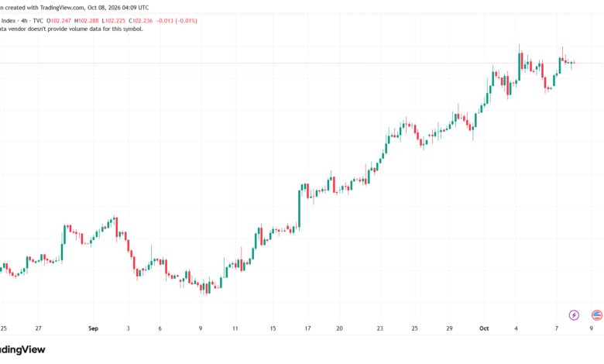This screenshot has height=364, width=604.
Task: Click the 'Oct 08, 2026 04:09 UTC' timestamp
Action: 118,8
